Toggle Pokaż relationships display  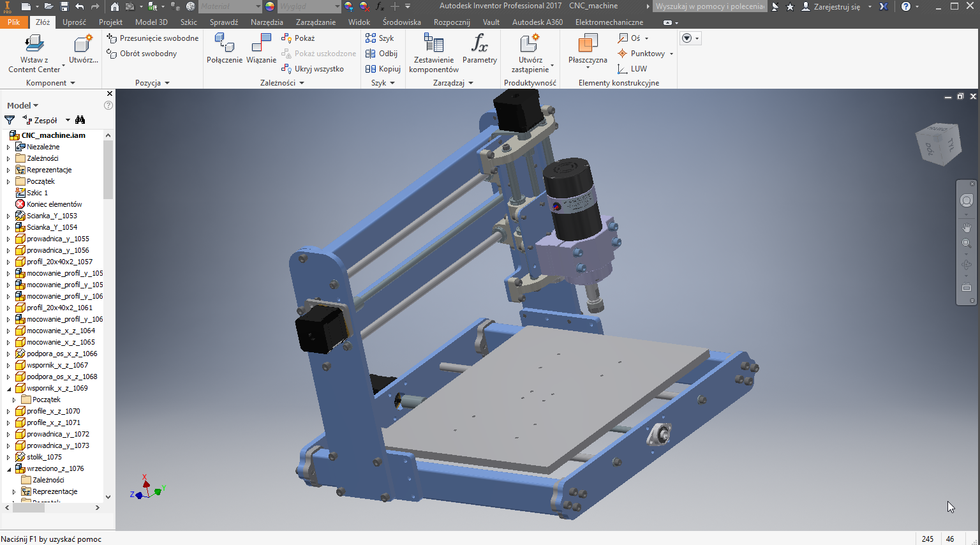click(299, 38)
